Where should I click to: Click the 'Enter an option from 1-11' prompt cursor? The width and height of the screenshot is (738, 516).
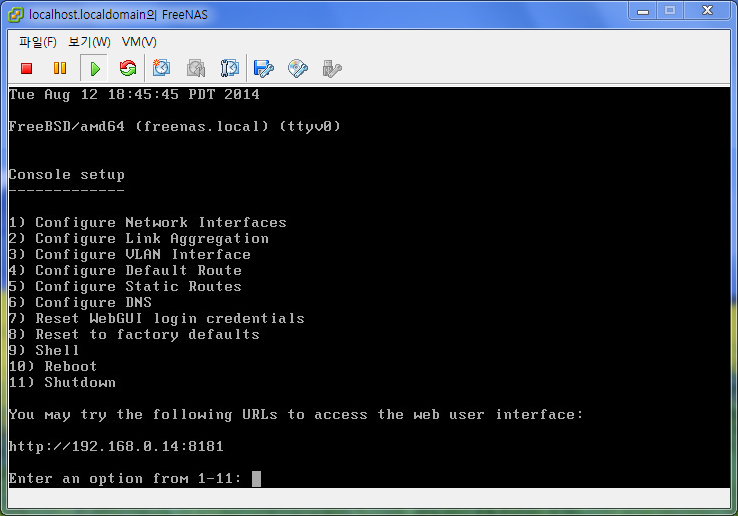[x=256, y=479]
